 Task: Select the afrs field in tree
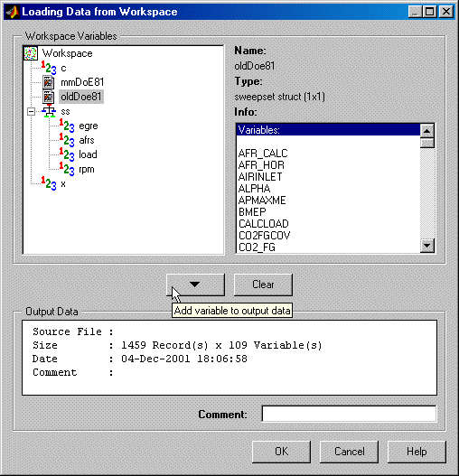point(87,140)
